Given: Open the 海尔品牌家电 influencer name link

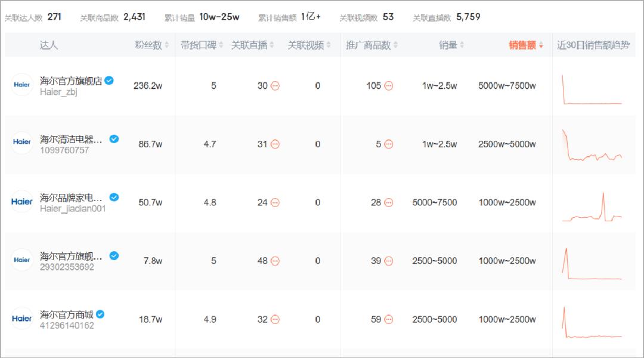Looking at the screenshot, I should pyautogui.click(x=71, y=197).
